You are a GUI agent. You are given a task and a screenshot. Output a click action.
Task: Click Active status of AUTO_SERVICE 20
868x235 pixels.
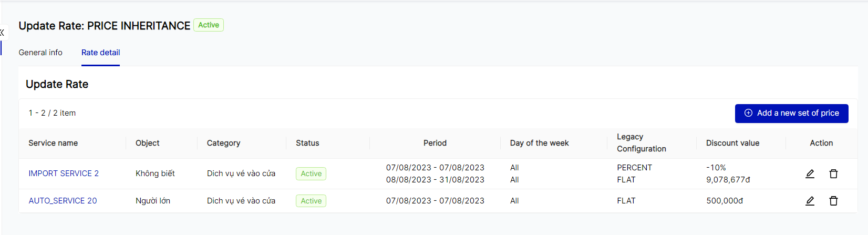tap(311, 201)
